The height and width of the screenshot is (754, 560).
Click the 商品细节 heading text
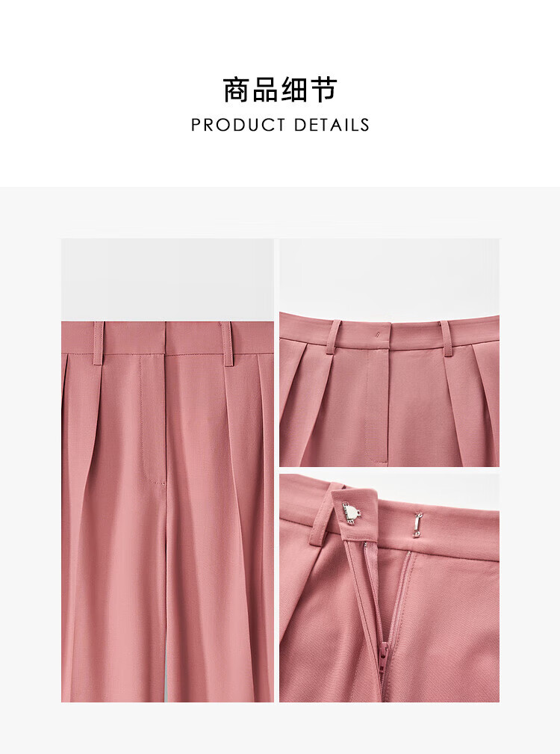pyautogui.click(x=280, y=90)
